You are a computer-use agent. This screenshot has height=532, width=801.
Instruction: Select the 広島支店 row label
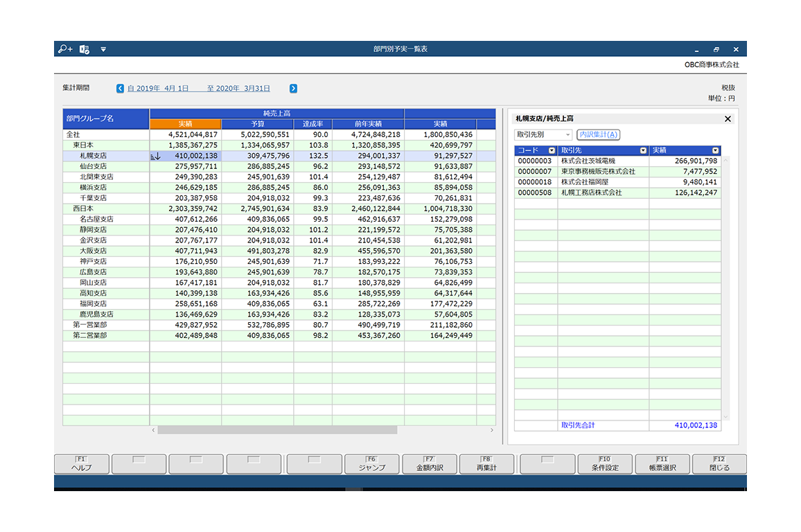(93, 272)
